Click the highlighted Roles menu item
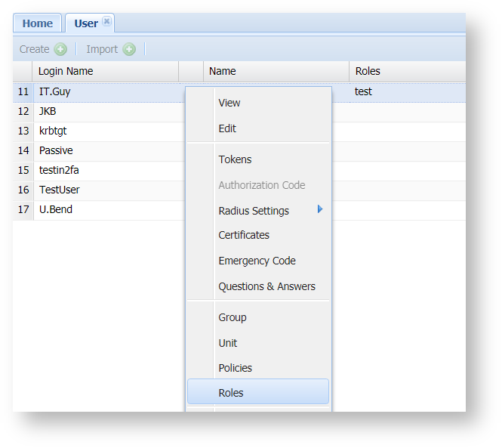This screenshot has width=502, height=448. coord(231,393)
